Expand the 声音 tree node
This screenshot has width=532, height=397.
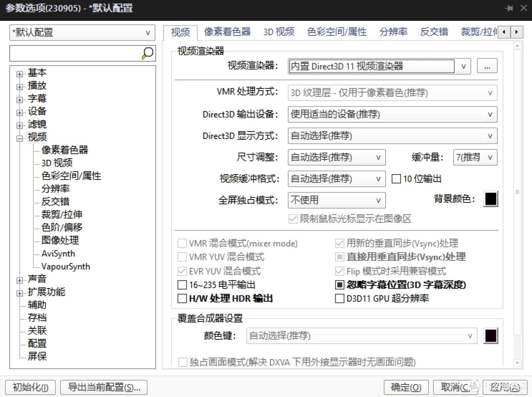[x=20, y=280]
